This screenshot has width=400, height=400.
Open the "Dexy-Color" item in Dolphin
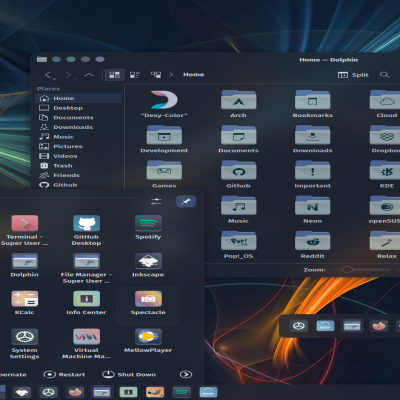tap(164, 104)
